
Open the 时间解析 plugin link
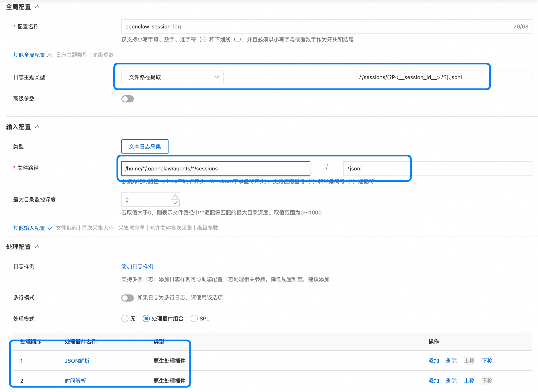click(x=75, y=381)
